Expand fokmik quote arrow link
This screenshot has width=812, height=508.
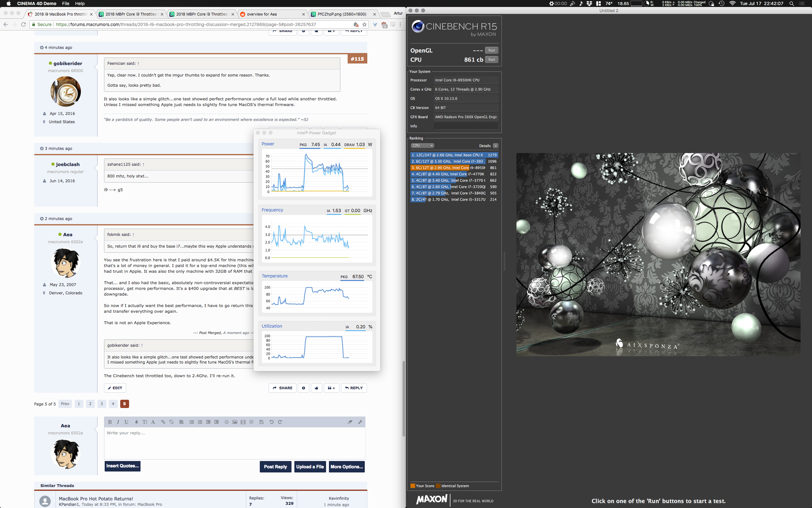point(133,235)
